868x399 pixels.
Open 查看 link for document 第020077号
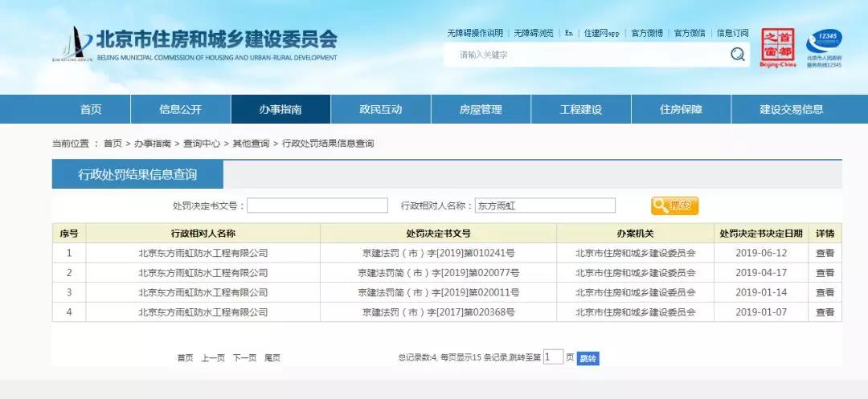(x=825, y=272)
